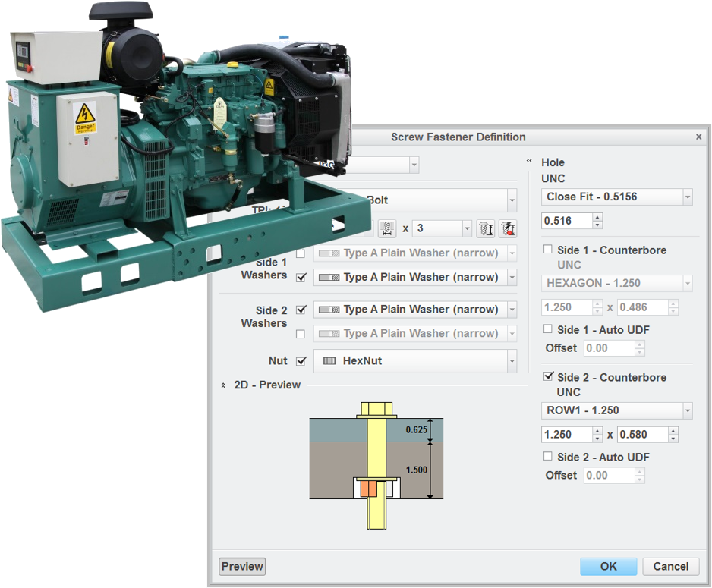Click the screw icon with red dot indicator

507,228
